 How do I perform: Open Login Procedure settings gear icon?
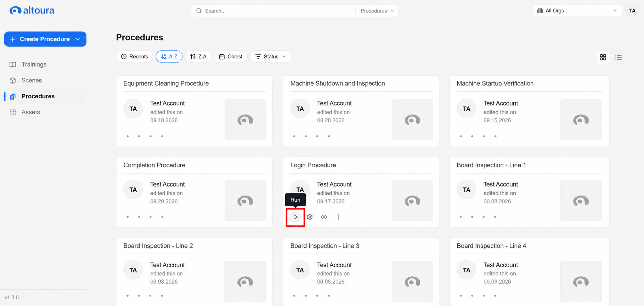310,217
